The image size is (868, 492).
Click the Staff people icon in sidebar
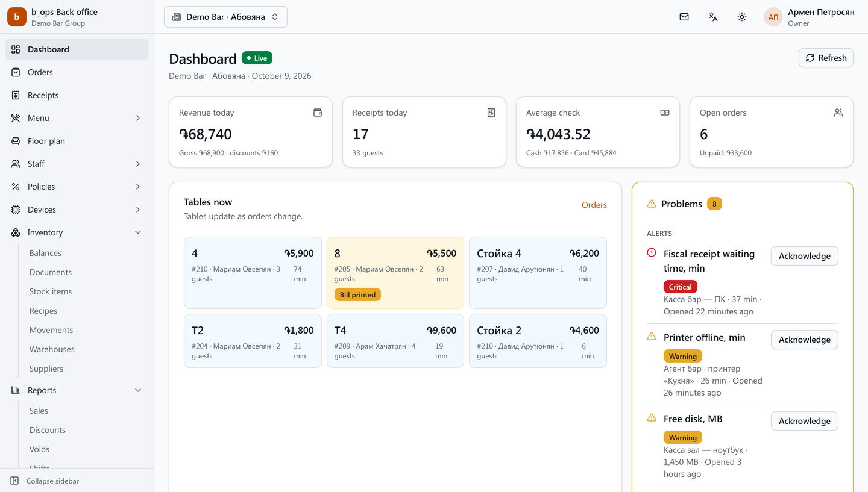click(16, 164)
